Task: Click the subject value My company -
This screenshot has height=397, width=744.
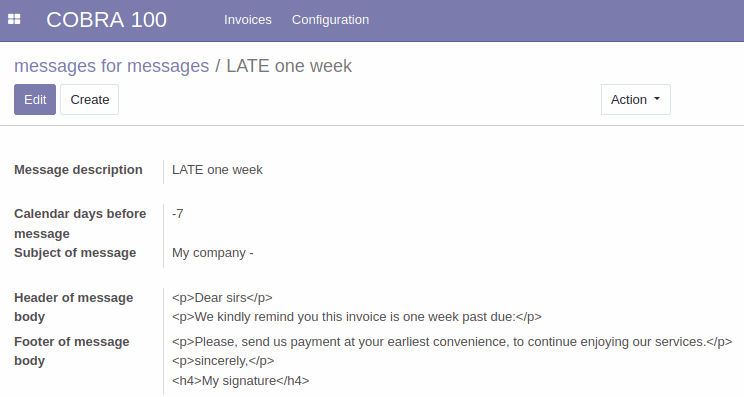Action: click(213, 253)
